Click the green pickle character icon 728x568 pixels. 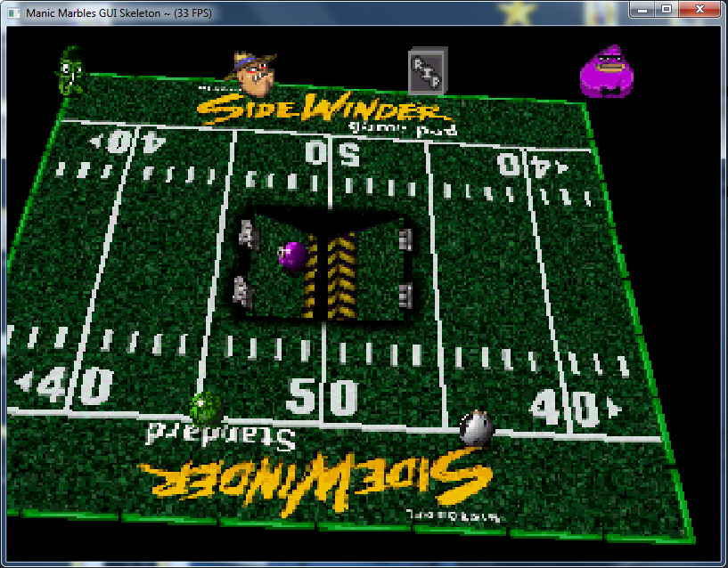tap(70, 70)
